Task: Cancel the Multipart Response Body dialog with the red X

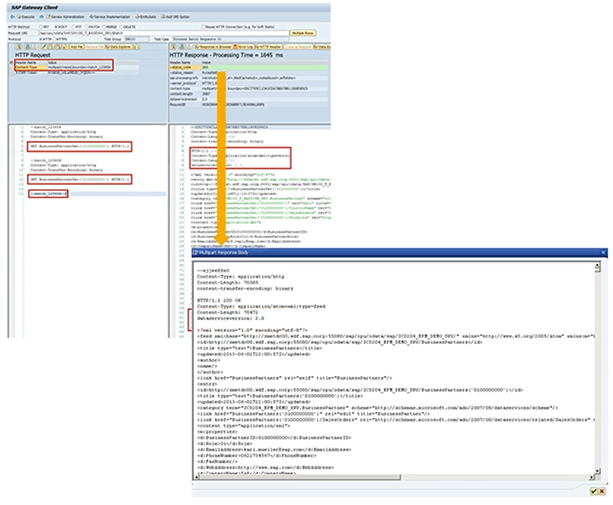Action: pos(602,492)
